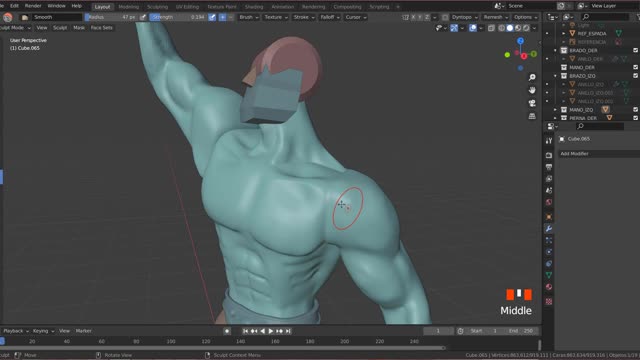This screenshot has width=640, height=360.
Task: Switch to the Modeling workspace tab
Action: click(x=128, y=7)
